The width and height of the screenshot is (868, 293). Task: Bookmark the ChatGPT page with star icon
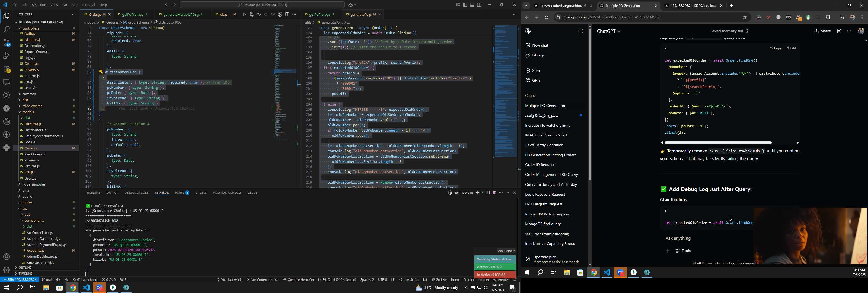(745, 17)
